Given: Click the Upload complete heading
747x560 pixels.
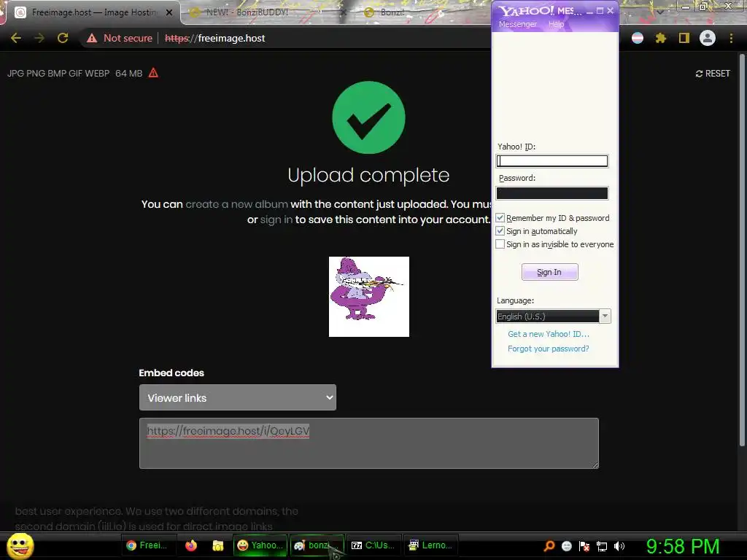Looking at the screenshot, I should coord(368,175).
